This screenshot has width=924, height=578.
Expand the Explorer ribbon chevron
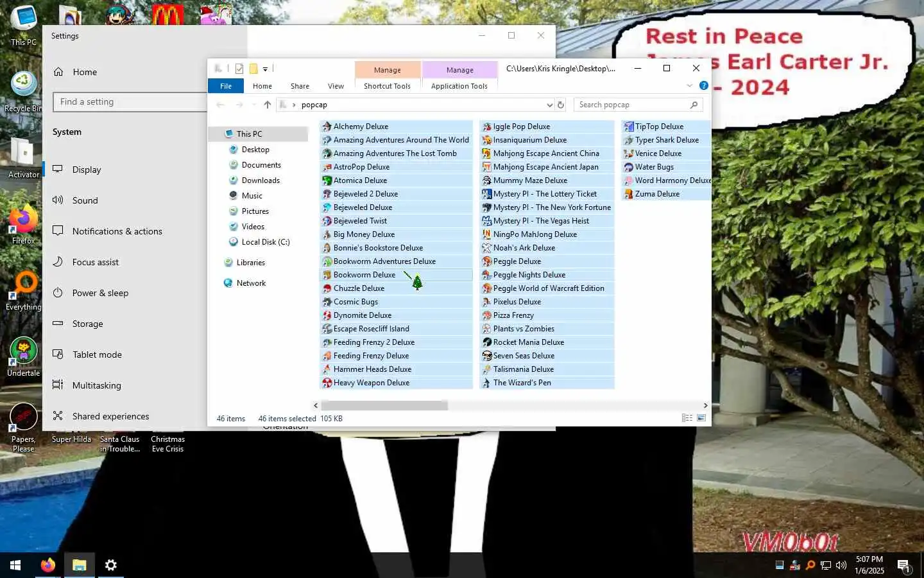pos(690,85)
